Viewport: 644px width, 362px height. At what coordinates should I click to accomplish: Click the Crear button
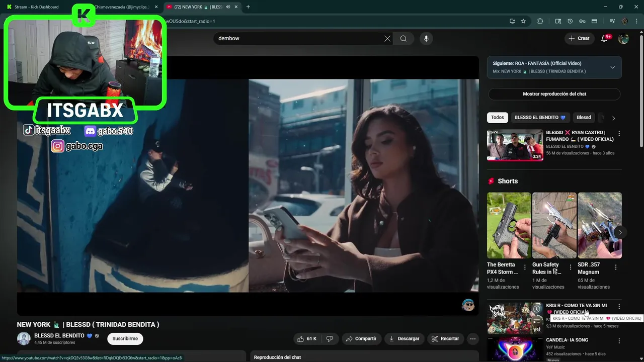click(x=579, y=39)
